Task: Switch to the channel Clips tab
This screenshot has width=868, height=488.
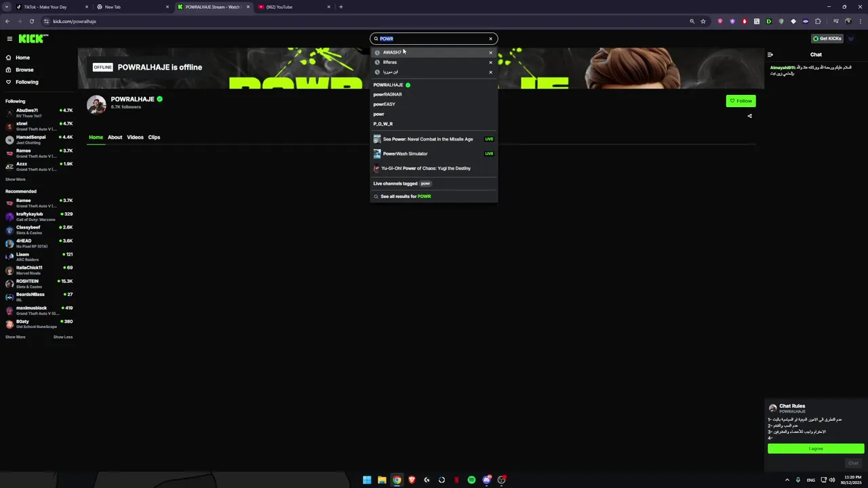Action: [154, 138]
